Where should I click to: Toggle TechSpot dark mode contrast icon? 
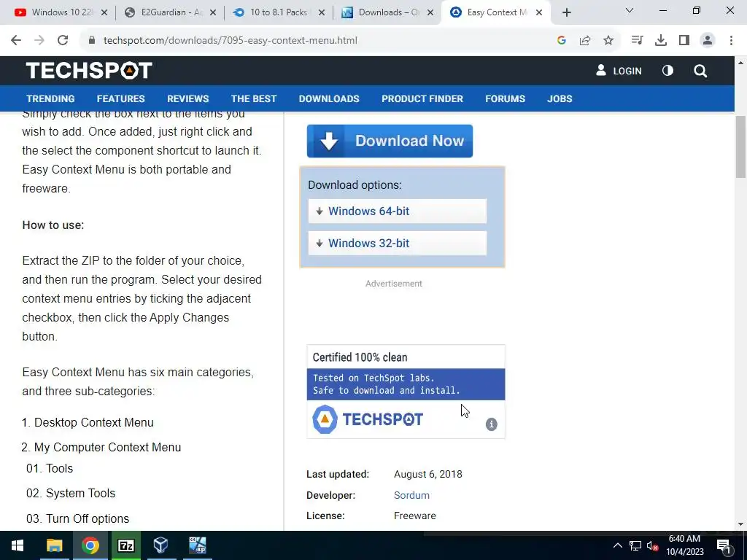(x=667, y=71)
